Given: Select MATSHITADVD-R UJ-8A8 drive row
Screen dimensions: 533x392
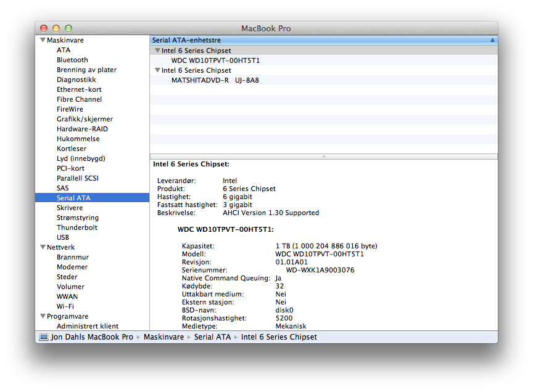Looking at the screenshot, I should pos(324,80).
